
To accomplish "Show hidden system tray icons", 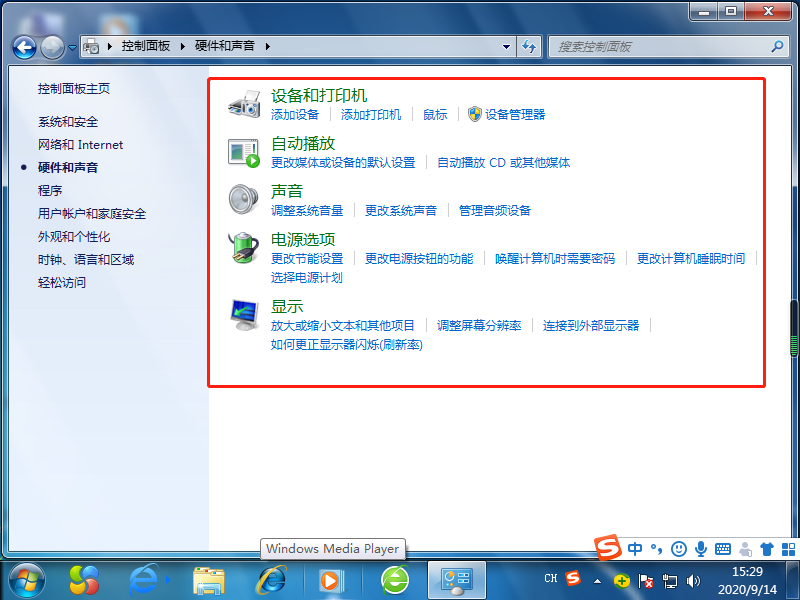I will (597, 580).
